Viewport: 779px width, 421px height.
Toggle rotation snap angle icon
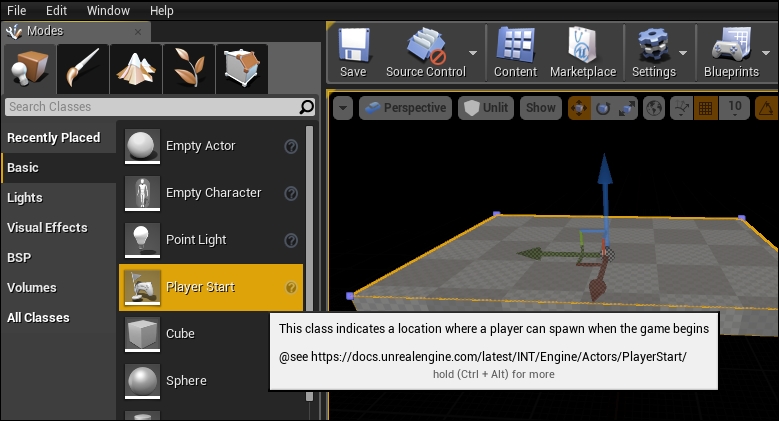coord(767,108)
